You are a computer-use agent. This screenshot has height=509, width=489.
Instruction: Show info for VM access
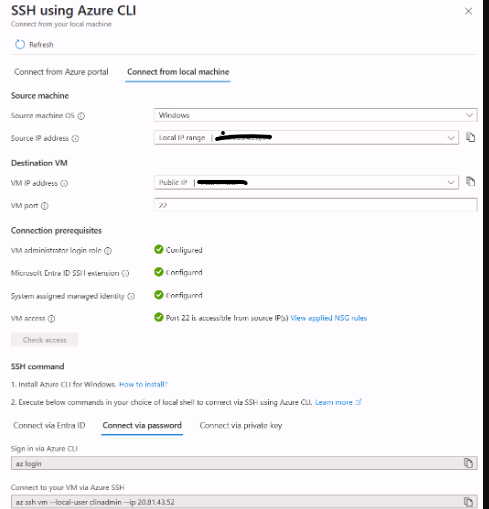(x=51, y=319)
